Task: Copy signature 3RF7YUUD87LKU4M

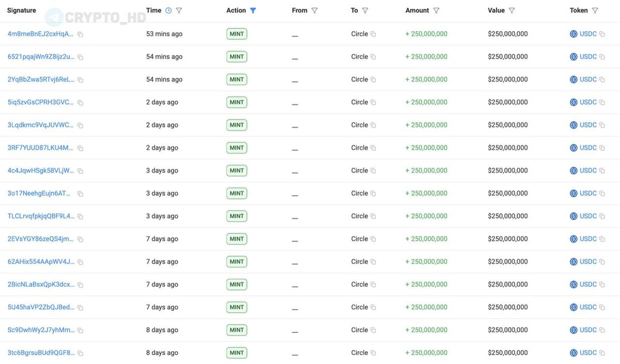Action: 80,148
